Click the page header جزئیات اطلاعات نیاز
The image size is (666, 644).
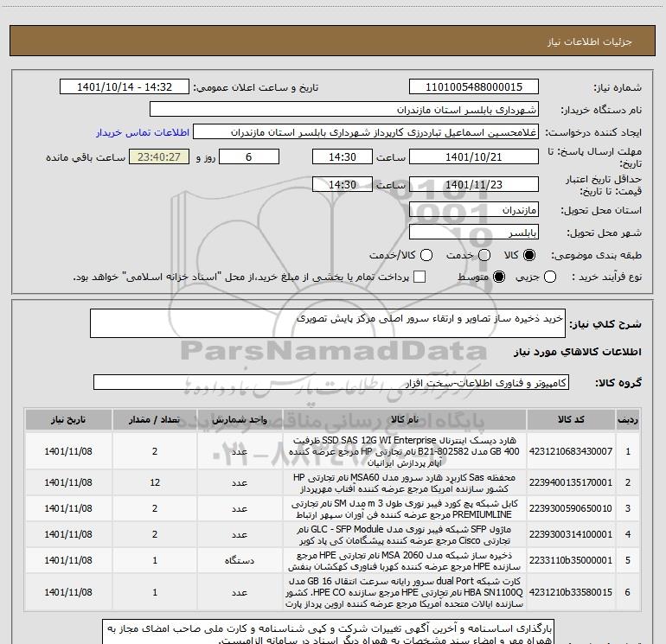tap(590, 41)
